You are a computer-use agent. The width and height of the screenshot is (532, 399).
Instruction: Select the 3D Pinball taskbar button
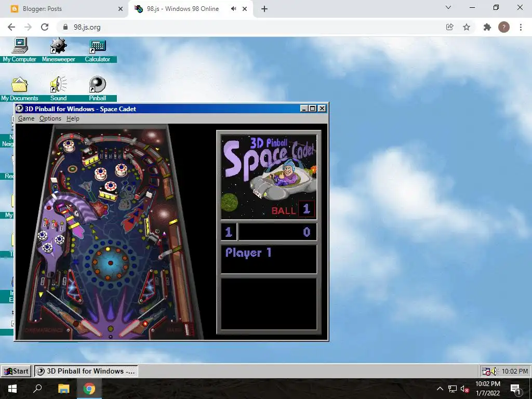pos(86,371)
